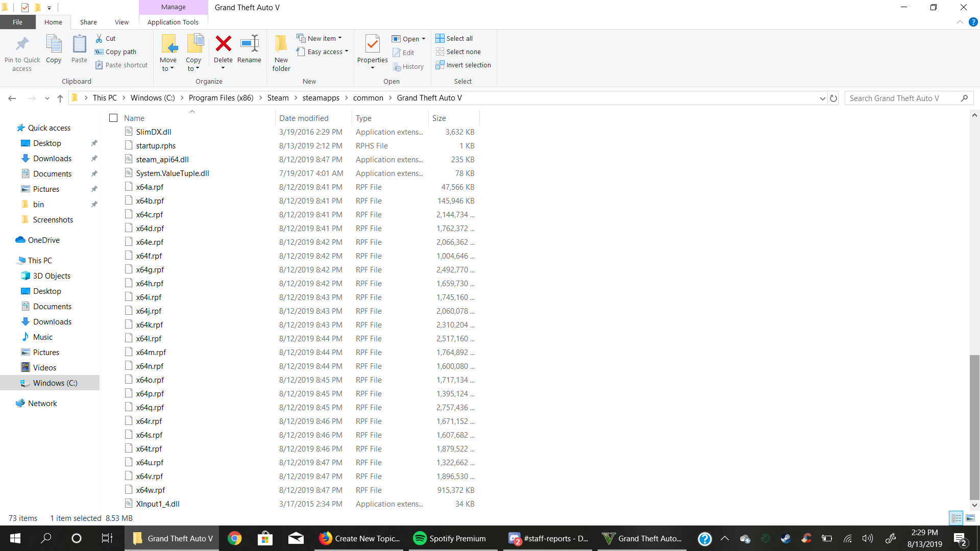980x551 pixels.
Task: Click the Rename icon in Organize group
Action: [249, 44]
